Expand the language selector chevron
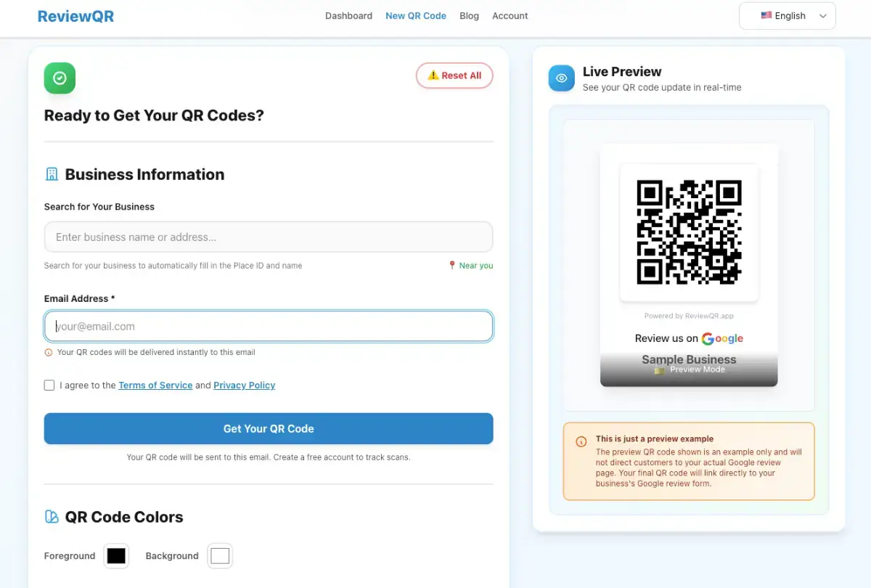This screenshot has width=871, height=588. 822,15
